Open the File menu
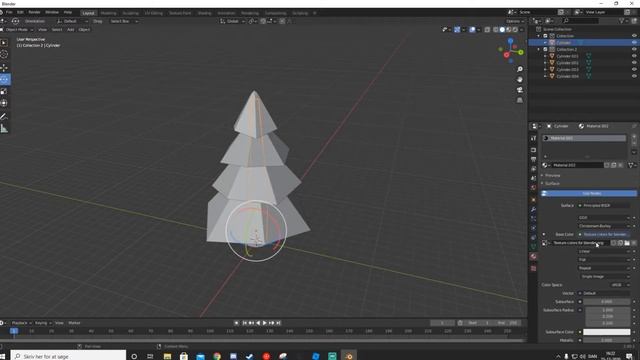This screenshot has height=360, width=640. pos(9,13)
